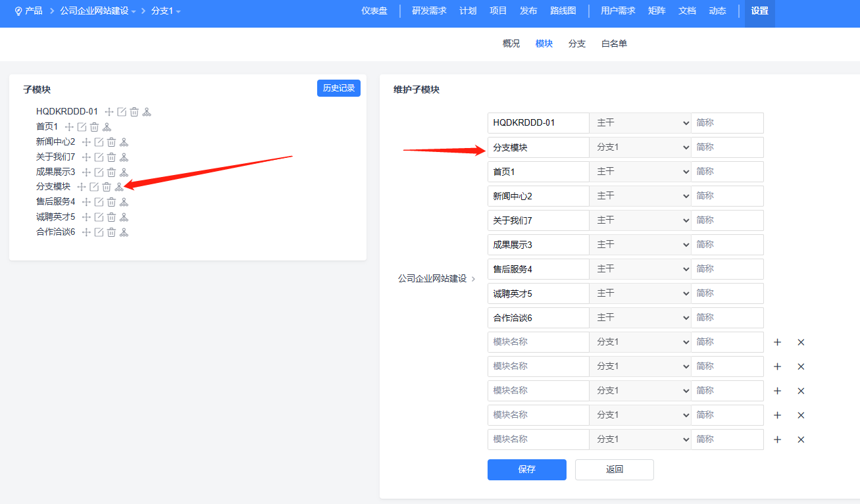The width and height of the screenshot is (860, 504).
Task: Open the branch dropdown for HQDKRDDD-01 row
Action: tap(640, 123)
